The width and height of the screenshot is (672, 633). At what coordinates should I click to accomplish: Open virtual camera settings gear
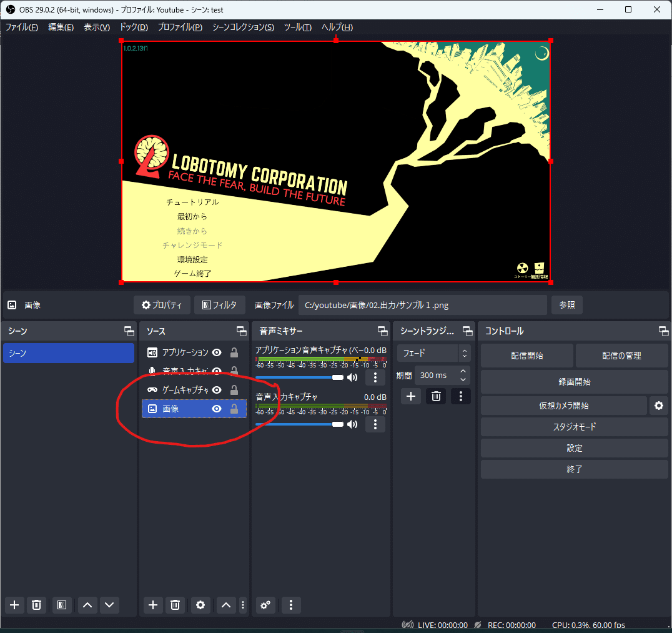659,406
